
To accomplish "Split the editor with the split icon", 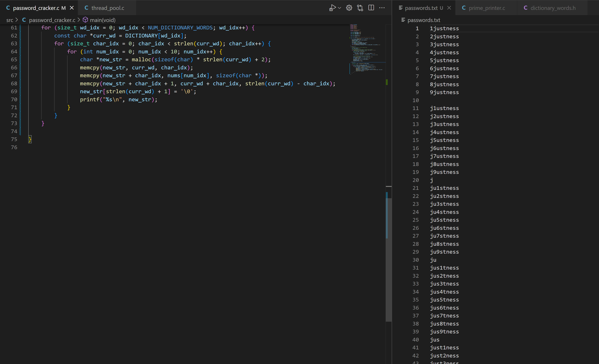I will pyautogui.click(x=371, y=8).
